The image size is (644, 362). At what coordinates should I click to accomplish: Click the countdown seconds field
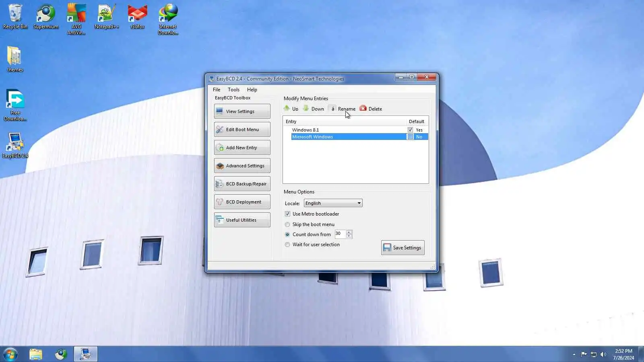coord(340,234)
